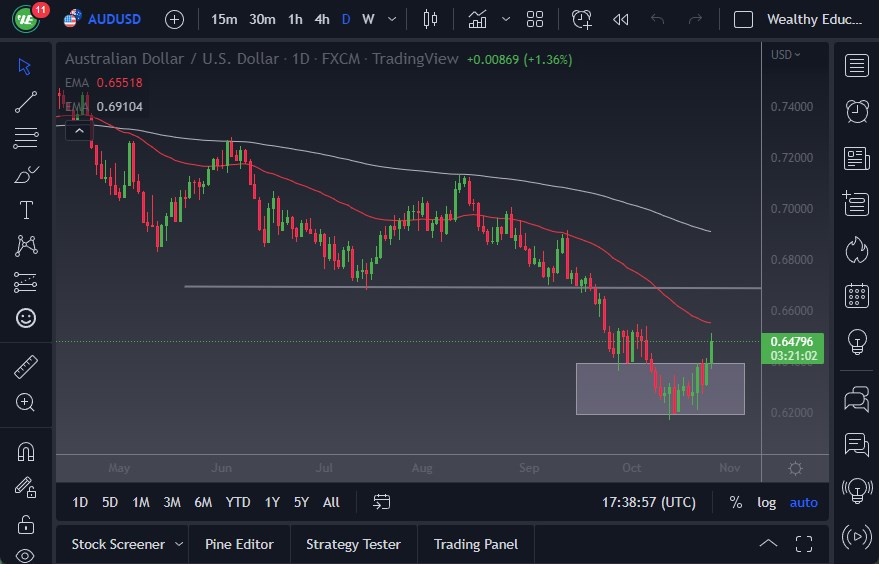Open the economic calendar icon
Viewport: 879px width, 564px height.
[856, 295]
